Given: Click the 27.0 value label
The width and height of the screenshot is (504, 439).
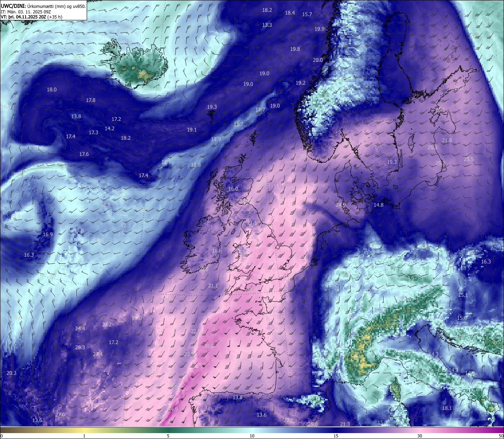Looking at the screenshot, I should pyautogui.click(x=60, y=415).
